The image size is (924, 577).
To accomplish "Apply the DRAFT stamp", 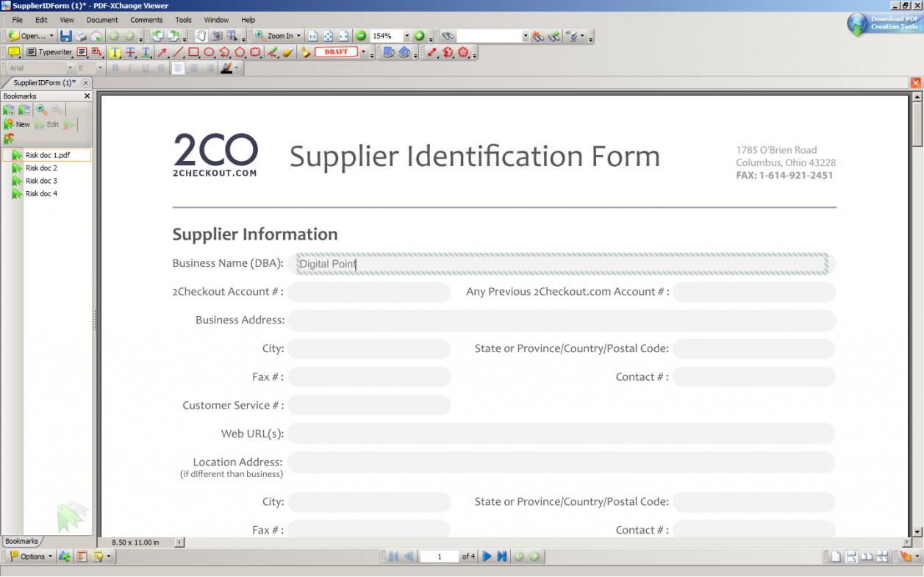I will coord(336,52).
